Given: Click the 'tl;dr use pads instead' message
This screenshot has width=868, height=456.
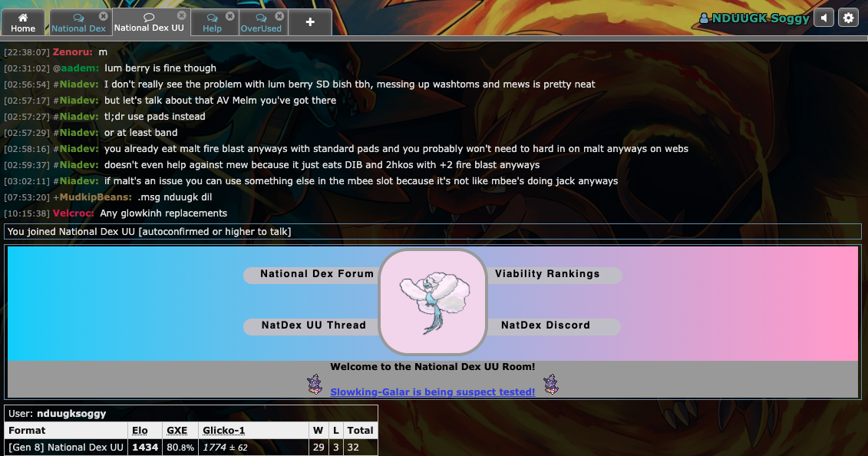Looking at the screenshot, I should click(154, 116).
